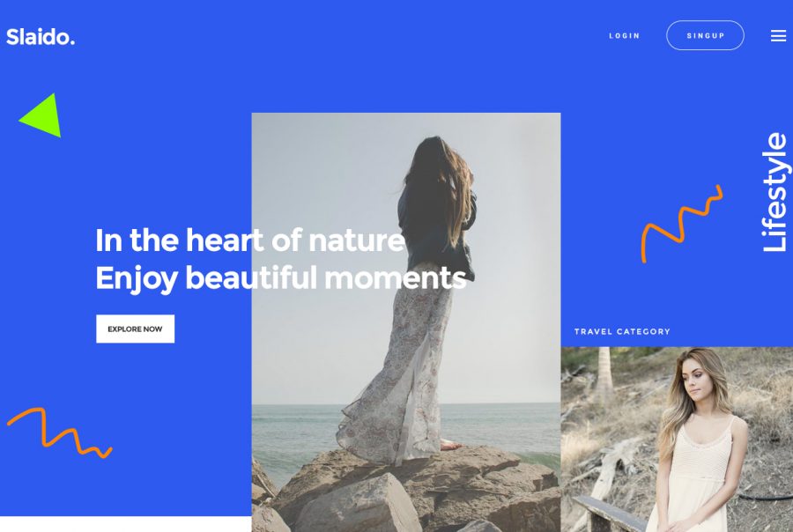Open the hamburger menu icon

tap(778, 35)
